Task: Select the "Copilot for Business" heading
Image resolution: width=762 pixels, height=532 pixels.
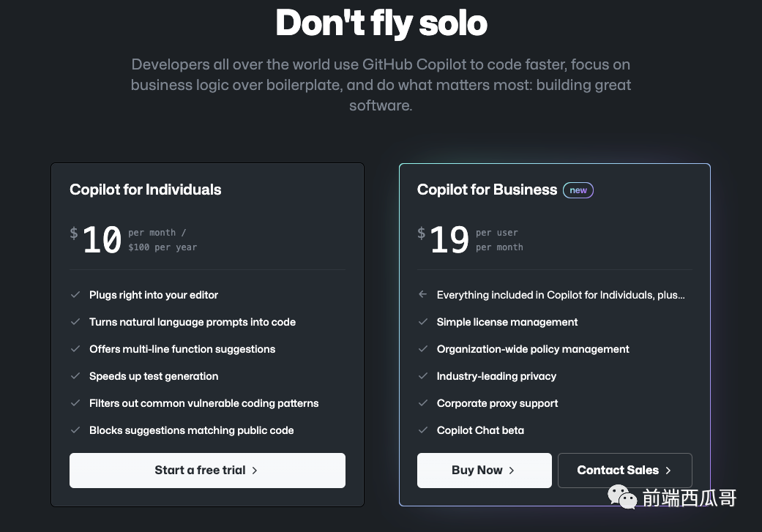Action: (x=487, y=190)
